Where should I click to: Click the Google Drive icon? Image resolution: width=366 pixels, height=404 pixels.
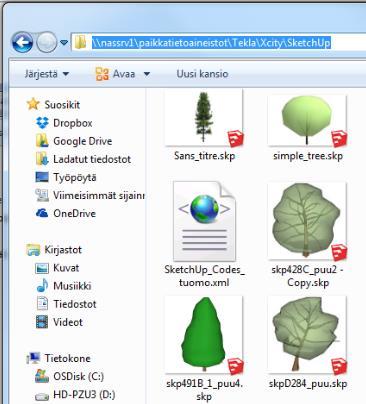click(42, 141)
